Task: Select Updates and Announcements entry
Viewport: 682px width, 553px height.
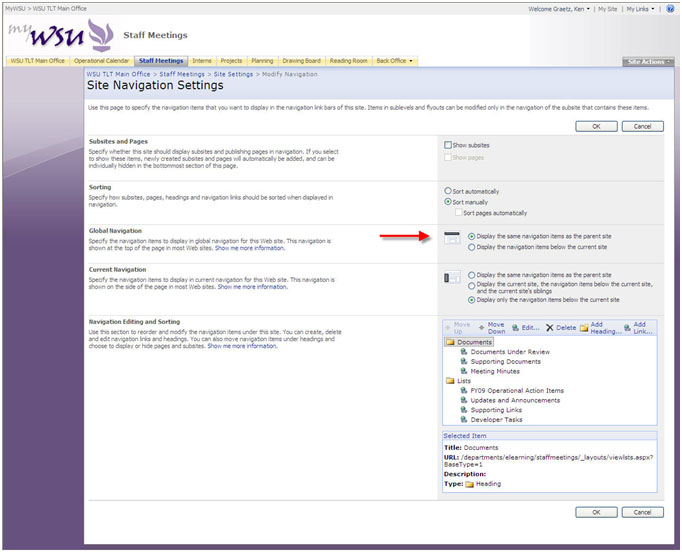Action: coord(510,400)
